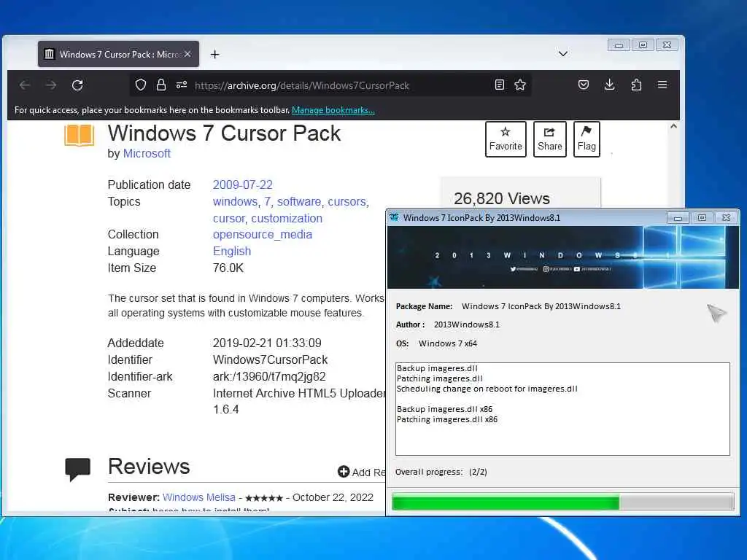Click the 2013Windows banner image in installer

point(563,257)
